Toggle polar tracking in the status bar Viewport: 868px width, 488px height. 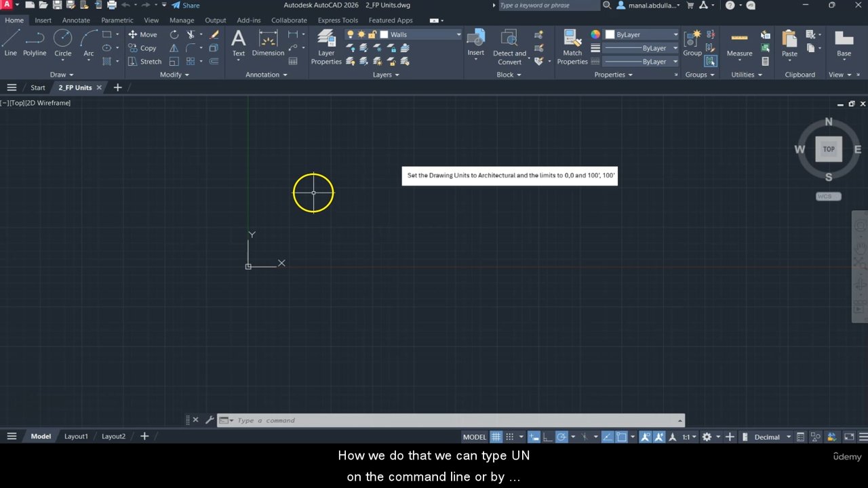pyautogui.click(x=561, y=437)
